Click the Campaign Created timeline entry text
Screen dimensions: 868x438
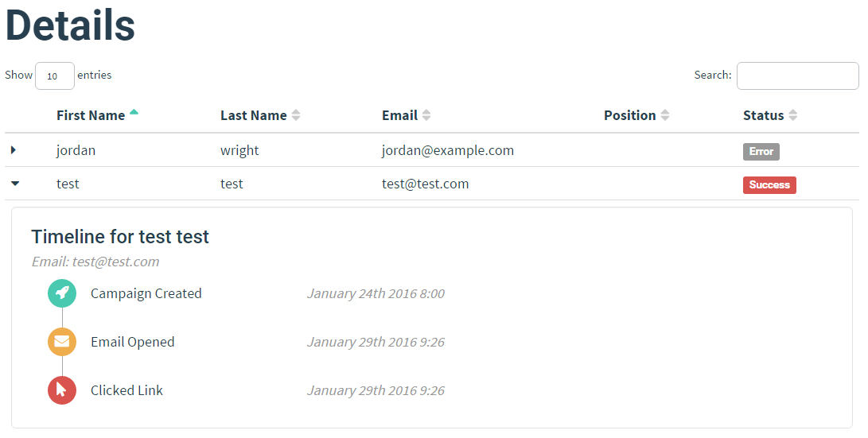(x=146, y=293)
